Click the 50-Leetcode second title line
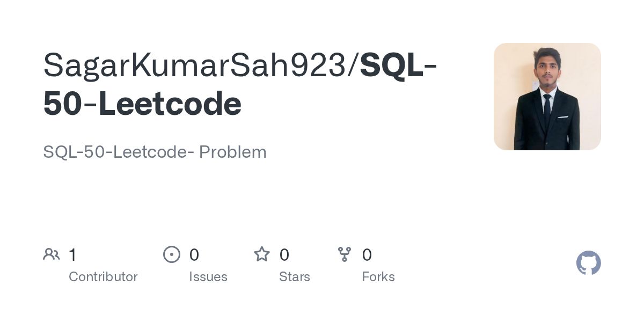The width and height of the screenshot is (644, 322). coord(142,104)
